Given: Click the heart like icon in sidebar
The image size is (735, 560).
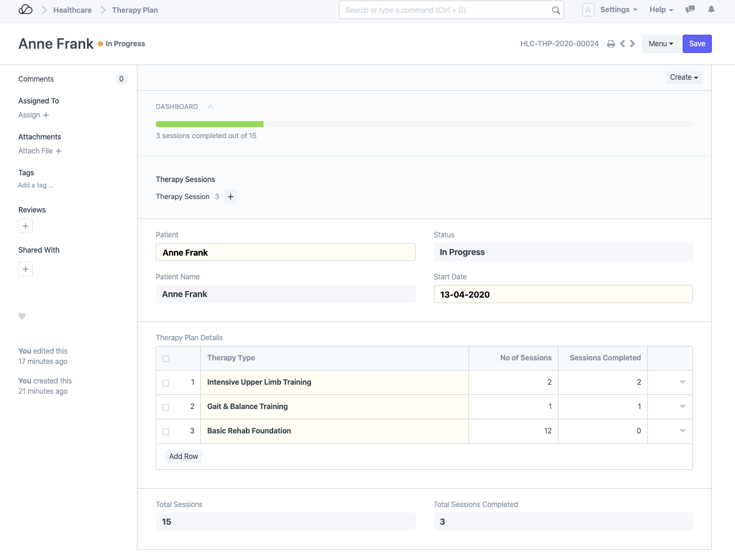Looking at the screenshot, I should click(x=23, y=317).
